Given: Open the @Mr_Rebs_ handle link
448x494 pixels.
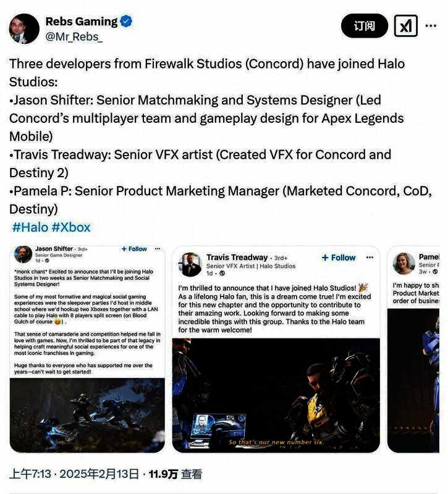Looking at the screenshot, I should (74, 37).
